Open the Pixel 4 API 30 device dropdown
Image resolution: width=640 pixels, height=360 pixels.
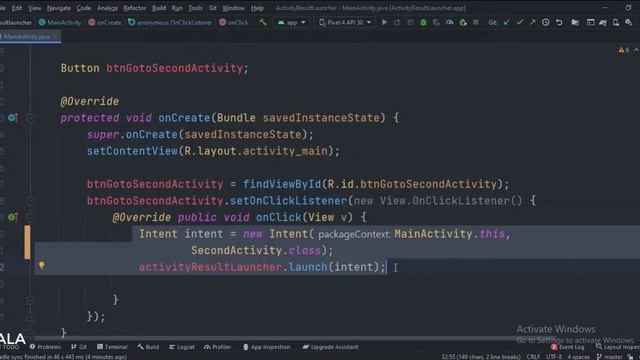point(345,22)
